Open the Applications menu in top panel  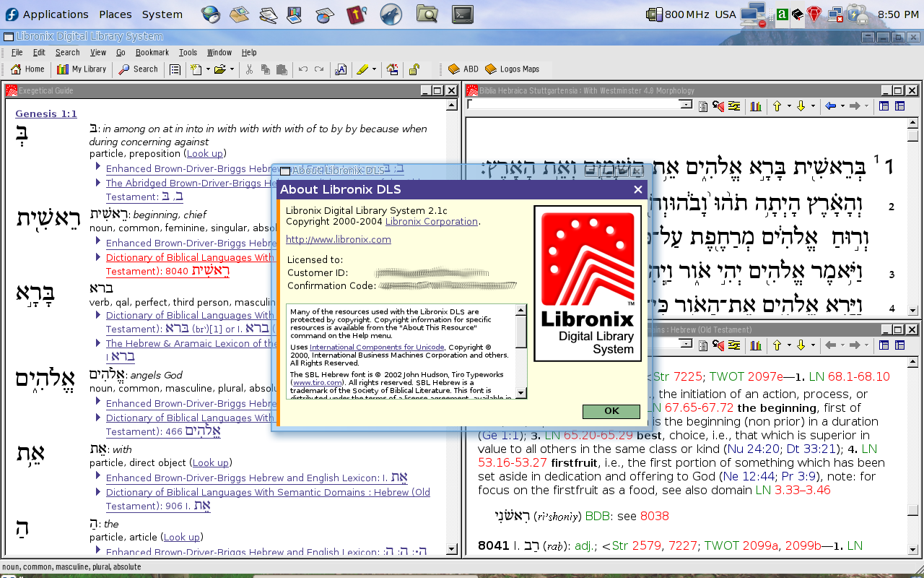coord(48,14)
